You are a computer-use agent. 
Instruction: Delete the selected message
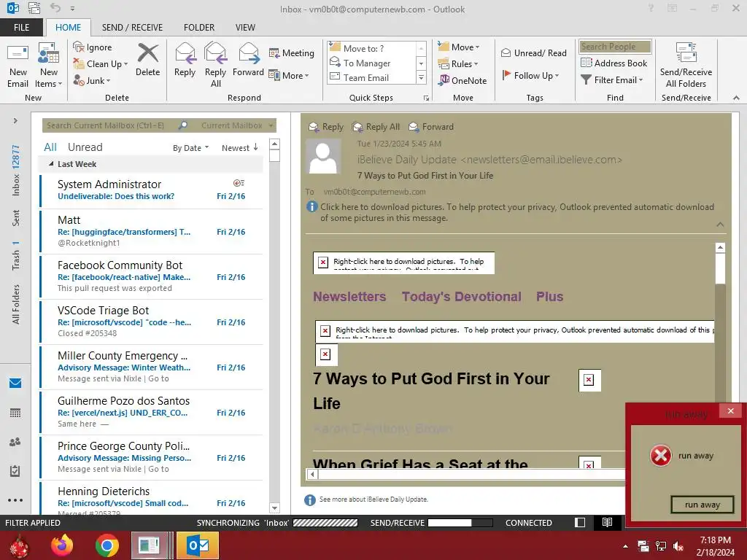click(147, 60)
